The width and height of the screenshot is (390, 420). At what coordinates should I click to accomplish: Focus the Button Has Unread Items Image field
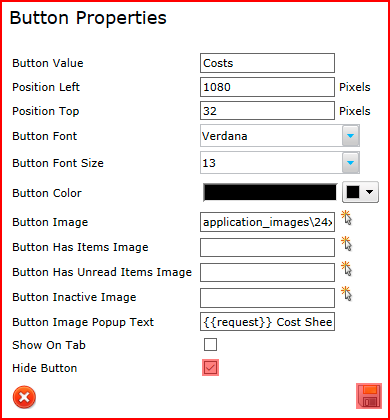pos(267,272)
